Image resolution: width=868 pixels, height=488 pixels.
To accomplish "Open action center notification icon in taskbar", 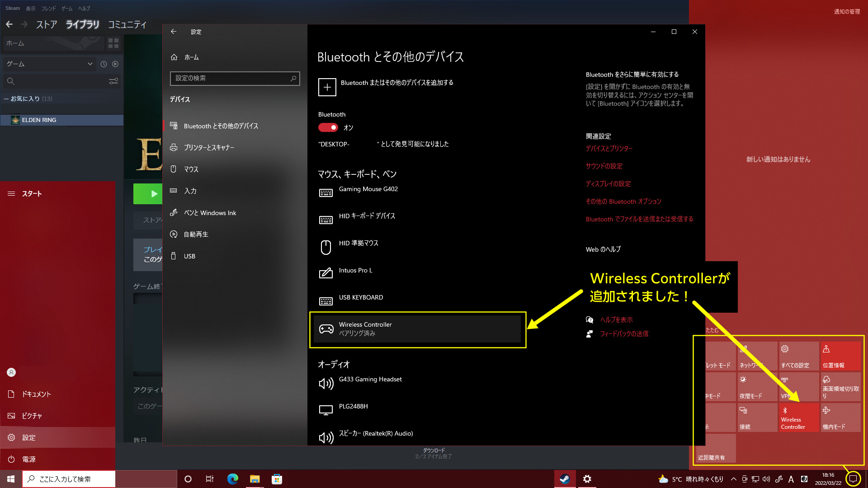I will click(853, 479).
